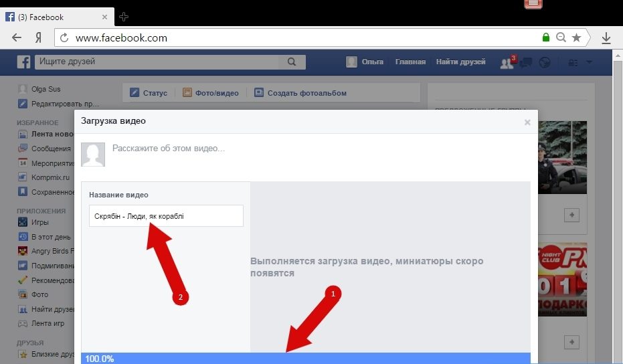
Task: Open the notifications globe icon
Action: 545,62
